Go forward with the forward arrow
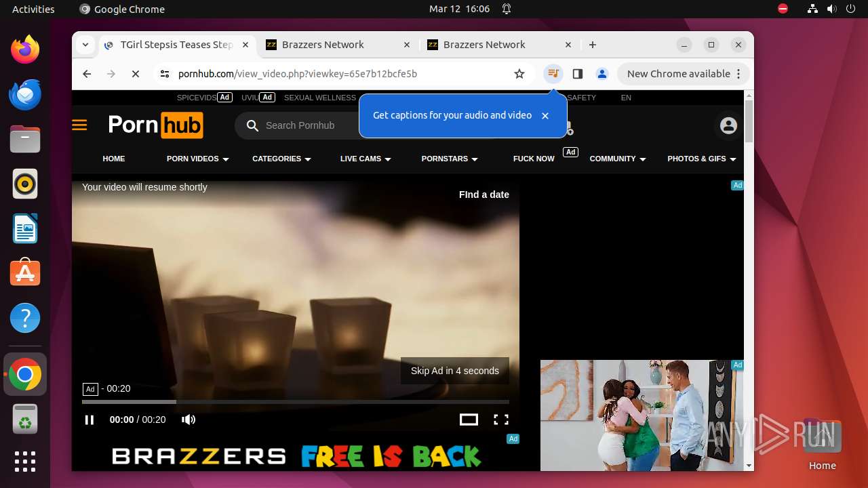 click(111, 74)
